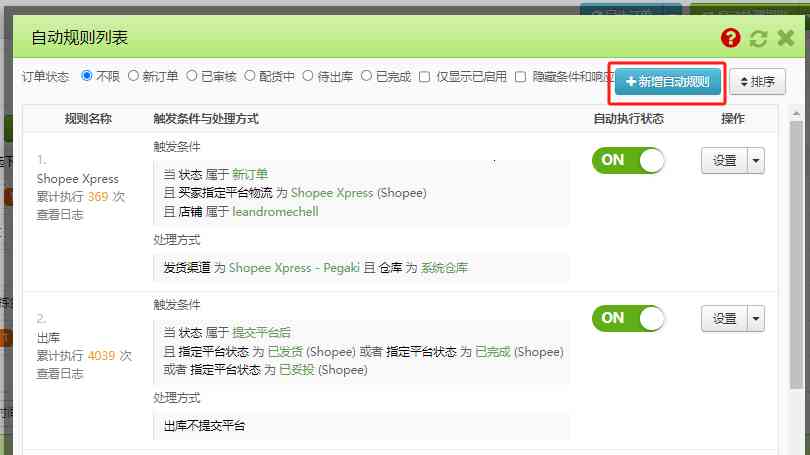
Task: Open 查看日志 link under Shopee Xpress
Action: (x=60, y=215)
